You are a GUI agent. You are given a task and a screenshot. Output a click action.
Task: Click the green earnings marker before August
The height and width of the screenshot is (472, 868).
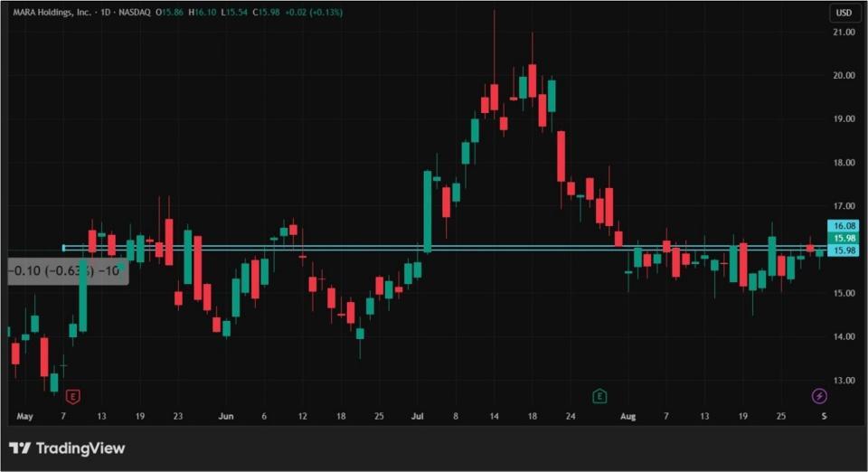pyautogui.click(x=599, y=396)
